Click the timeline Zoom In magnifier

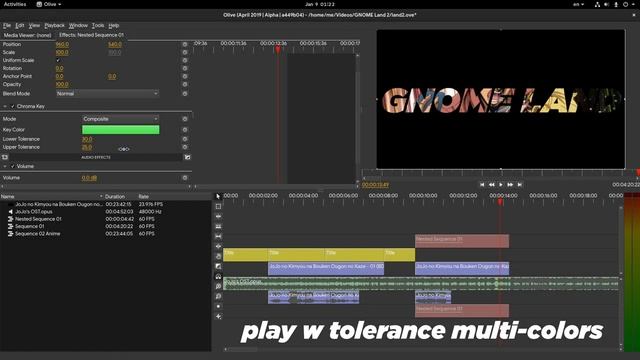coord(218,286)
